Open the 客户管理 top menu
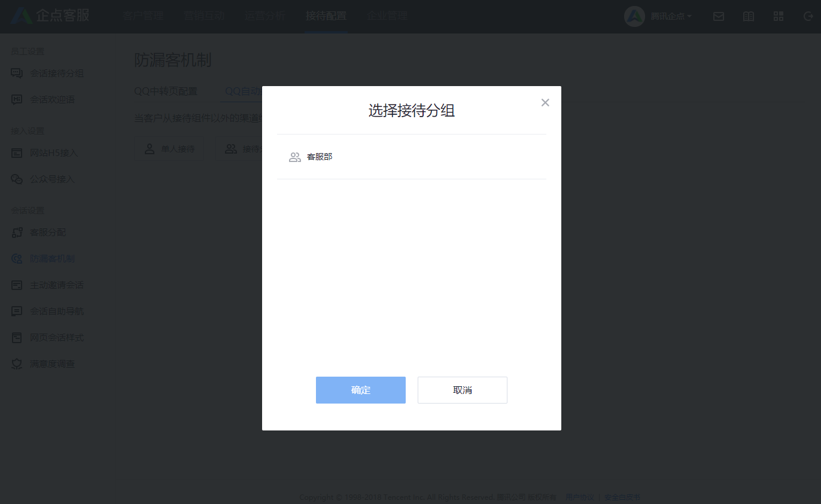The height and width of the screenshot is (504, 821). 143,16
